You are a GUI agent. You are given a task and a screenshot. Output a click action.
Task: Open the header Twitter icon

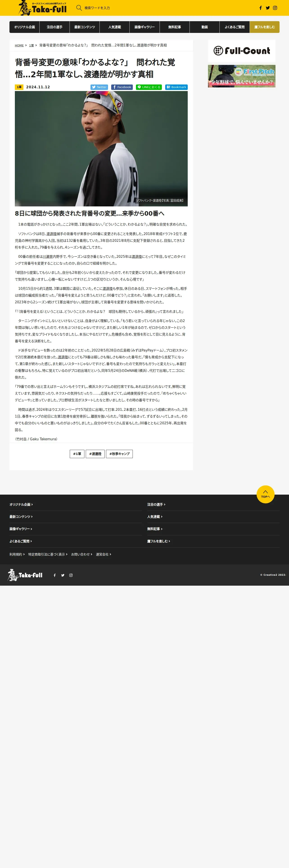click(x=268, y=8)
